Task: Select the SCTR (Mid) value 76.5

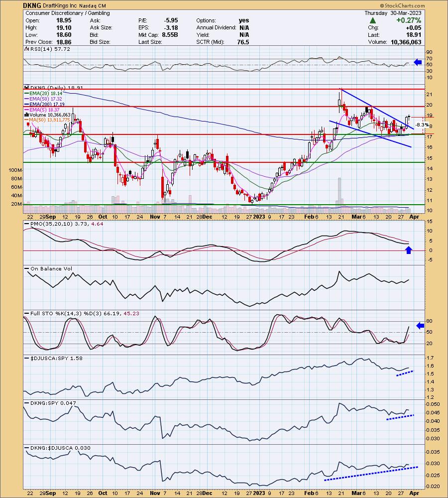Action: pos(243,42)
